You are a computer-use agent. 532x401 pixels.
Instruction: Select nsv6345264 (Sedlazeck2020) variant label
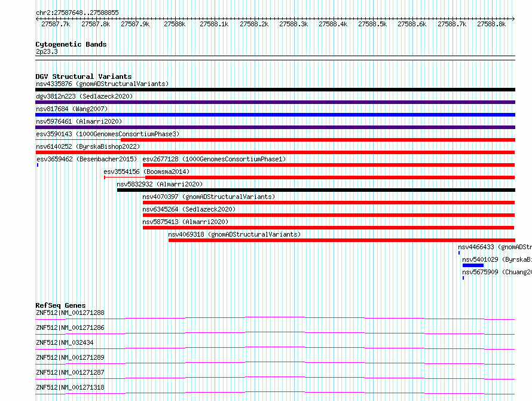click(189, 209)
